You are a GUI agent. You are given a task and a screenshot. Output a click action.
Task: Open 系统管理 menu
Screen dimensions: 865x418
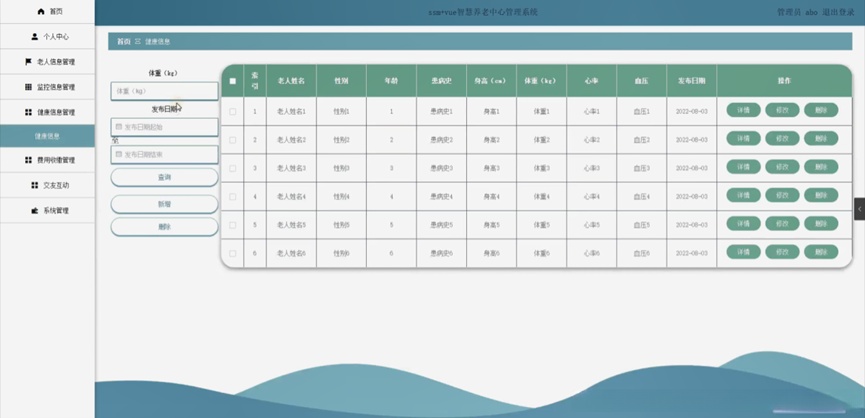(x=47, y=211)
